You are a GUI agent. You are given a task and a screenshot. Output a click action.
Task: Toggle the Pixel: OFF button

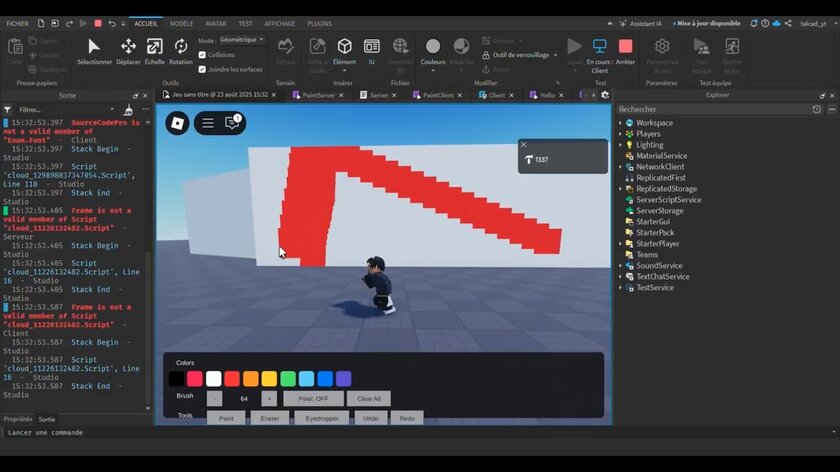pyautogui.click(x=313, y=399)
